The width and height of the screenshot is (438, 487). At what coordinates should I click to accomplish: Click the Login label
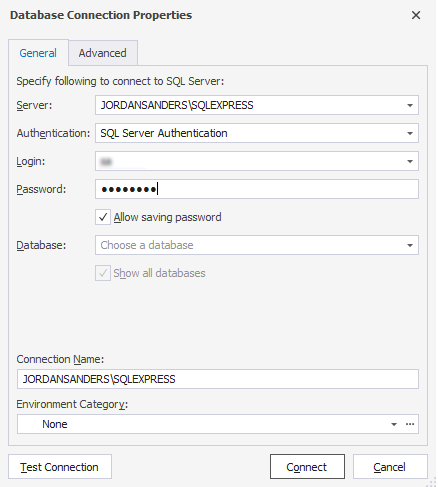[31, 161]
